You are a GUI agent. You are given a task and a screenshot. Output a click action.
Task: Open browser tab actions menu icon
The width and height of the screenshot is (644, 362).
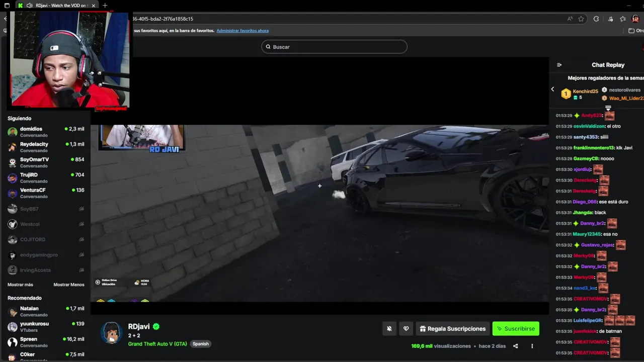[7, 6]
